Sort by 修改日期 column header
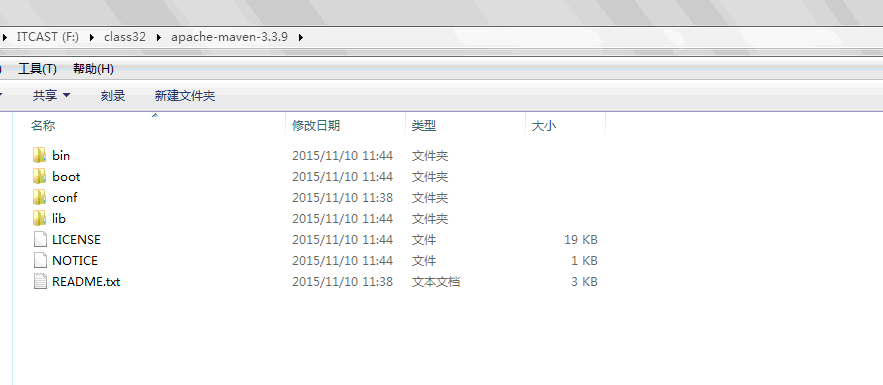883x385 pixels. [x=316, y=126]
